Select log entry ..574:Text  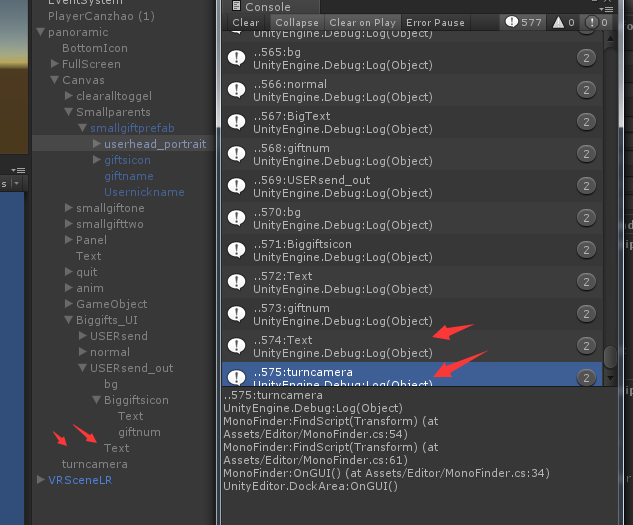click(x=412, y=346)
